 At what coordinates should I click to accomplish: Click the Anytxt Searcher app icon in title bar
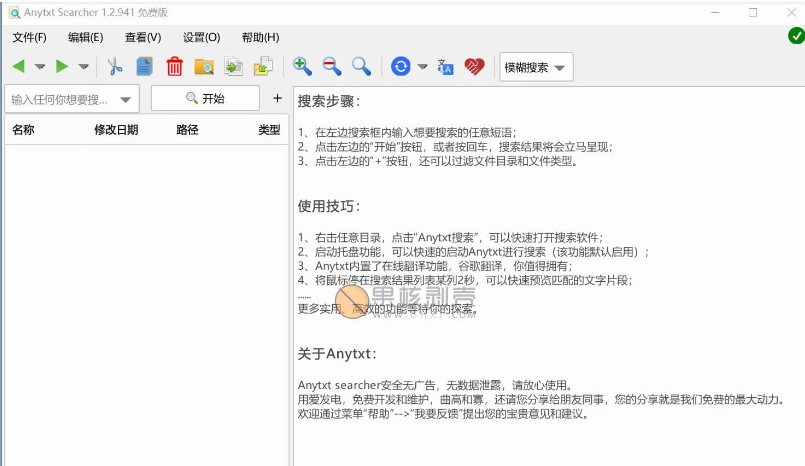pyautogui.click(x=15, y=13)
